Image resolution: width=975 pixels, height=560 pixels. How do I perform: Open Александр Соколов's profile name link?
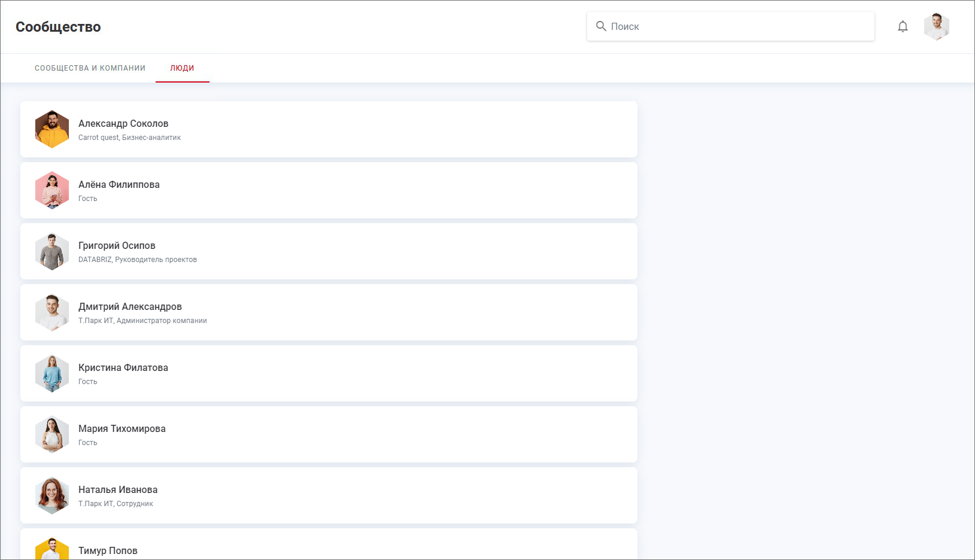click(x=123, y=124)
